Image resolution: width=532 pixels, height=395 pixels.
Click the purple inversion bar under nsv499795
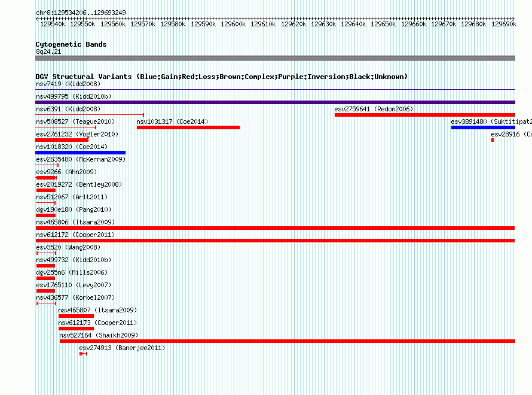tap(275, 102)
